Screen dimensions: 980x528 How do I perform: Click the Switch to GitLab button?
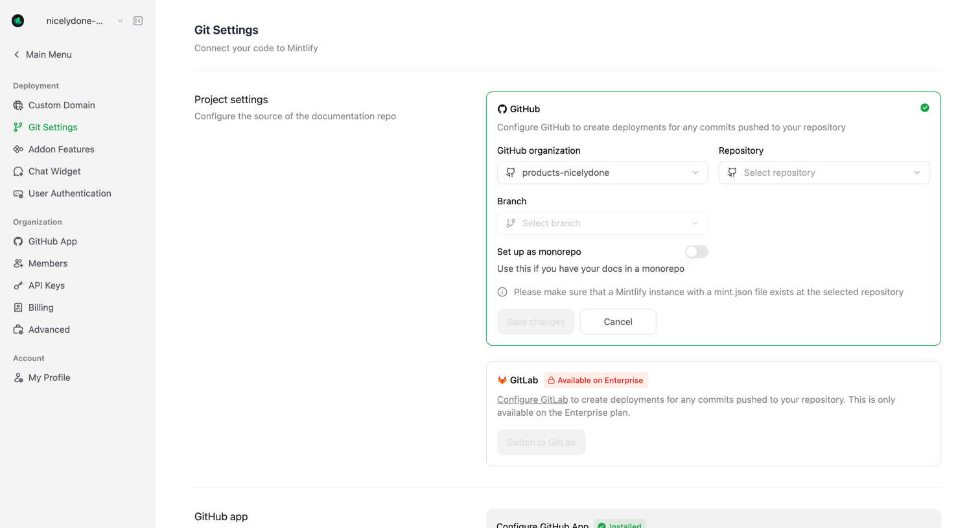[x=541, y=442]
